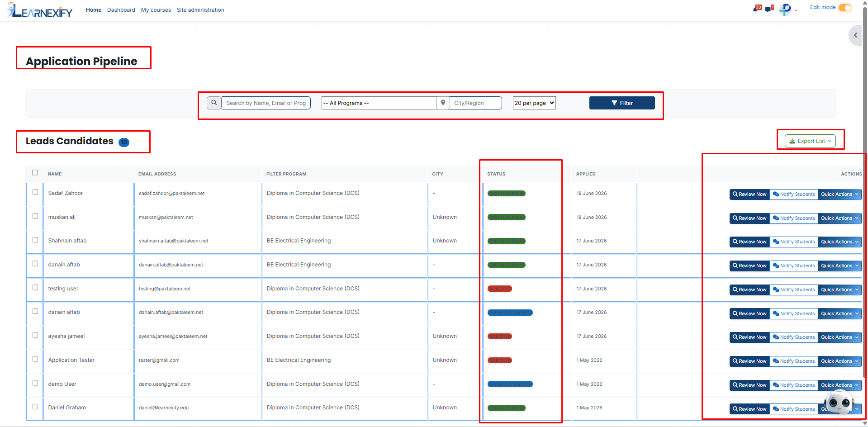The height and width of the screenshot is (427, 868).
Task: Click the Filter button
Action: pos(622,103)
